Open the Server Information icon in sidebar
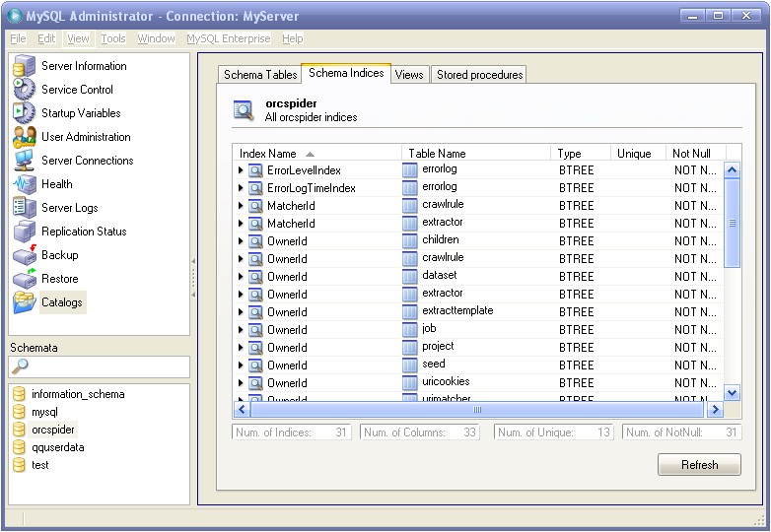 click(x=25, y=66)
